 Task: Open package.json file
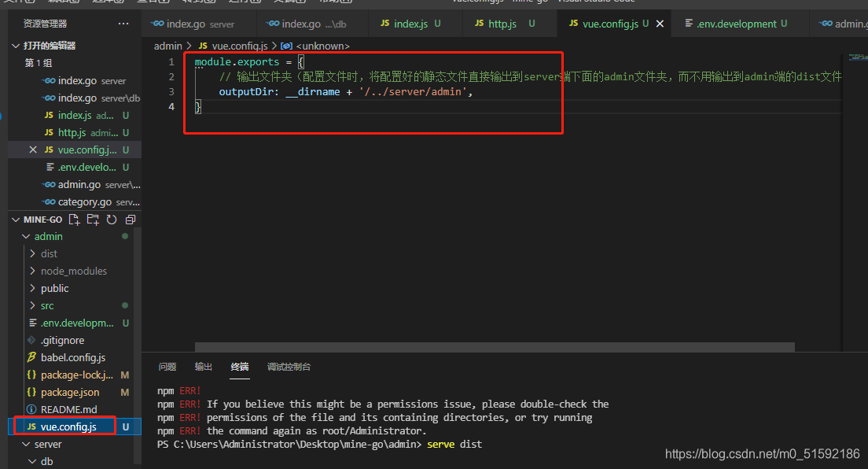pos(71,392)
